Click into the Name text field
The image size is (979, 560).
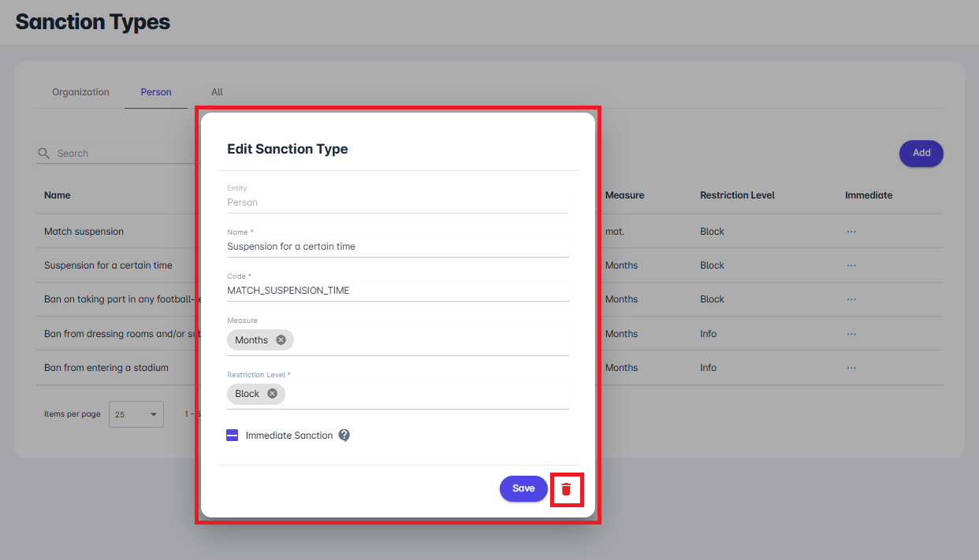pyautogui.click(x=397, y=247)
